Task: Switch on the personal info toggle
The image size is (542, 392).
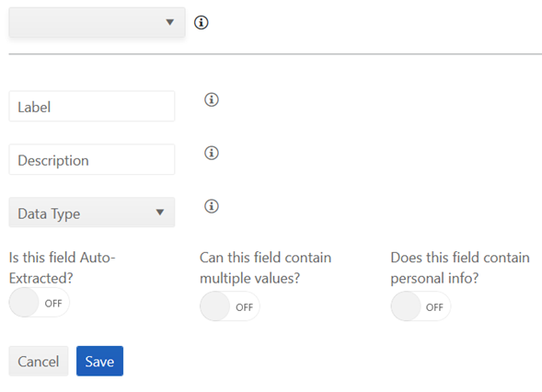Action: coord(421,306)
